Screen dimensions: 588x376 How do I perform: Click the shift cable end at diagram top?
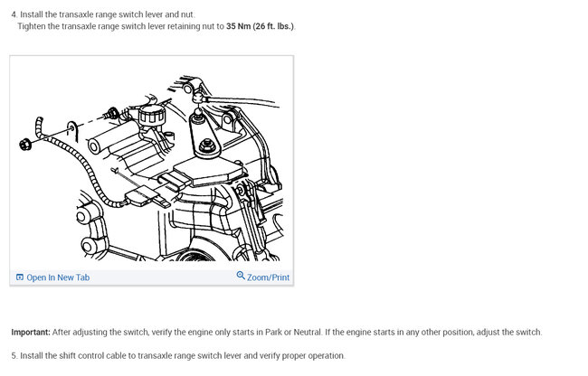[x=197, y=99]
